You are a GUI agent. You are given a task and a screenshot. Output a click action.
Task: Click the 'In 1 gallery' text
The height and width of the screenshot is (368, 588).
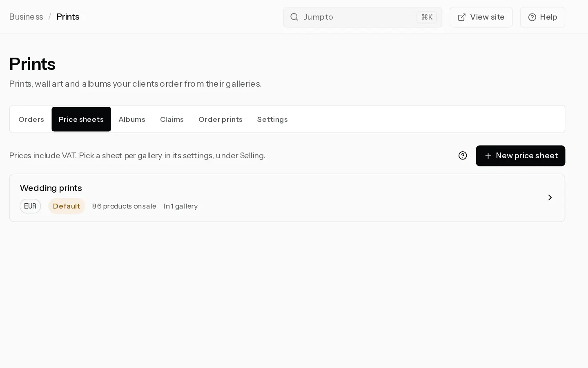[180, 206]
